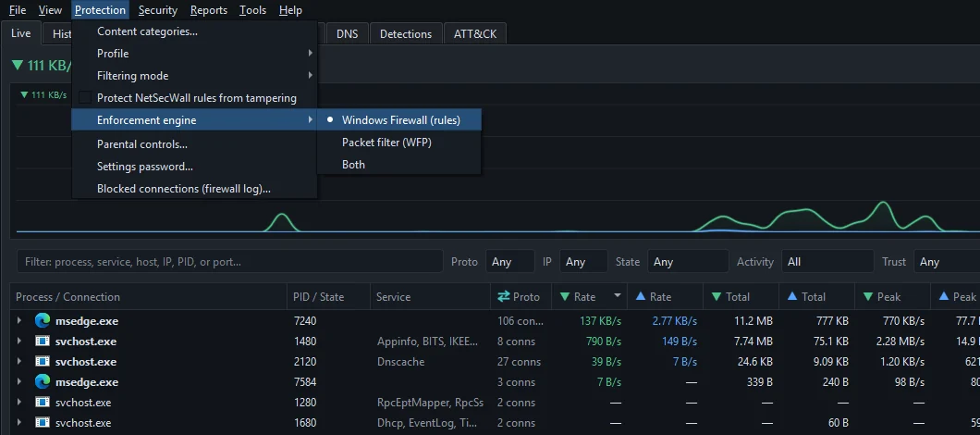Screen dimensions: 980x435
Task: Expand the svchost.exe PID 1480 row
Action: 19,342
